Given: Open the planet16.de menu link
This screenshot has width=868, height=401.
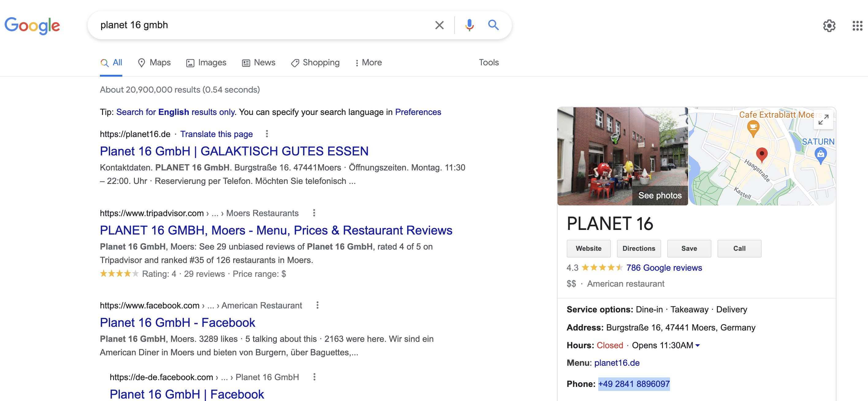Looking at the screenshot, I should click(x=617, y=363).
